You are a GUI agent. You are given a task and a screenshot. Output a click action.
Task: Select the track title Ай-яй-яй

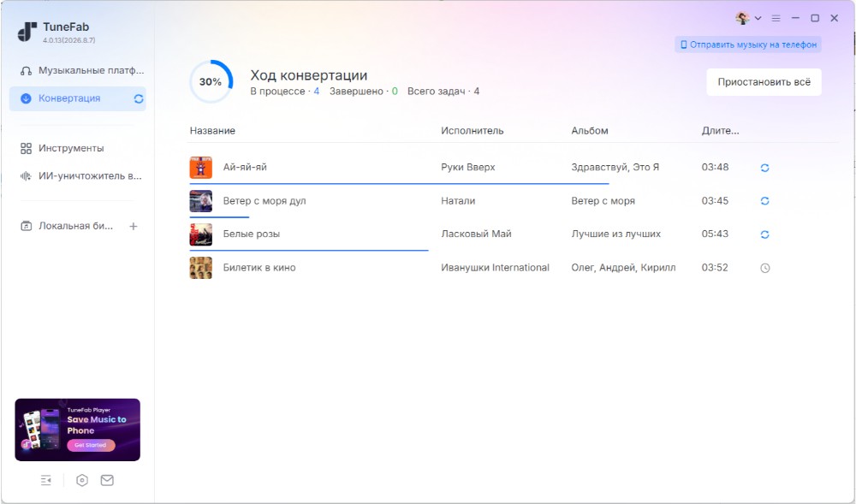245,168
